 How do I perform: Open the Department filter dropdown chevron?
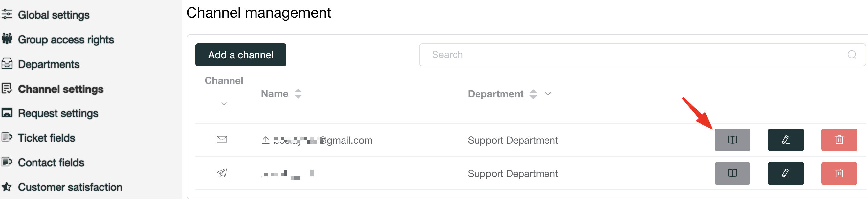pos(548,94)
